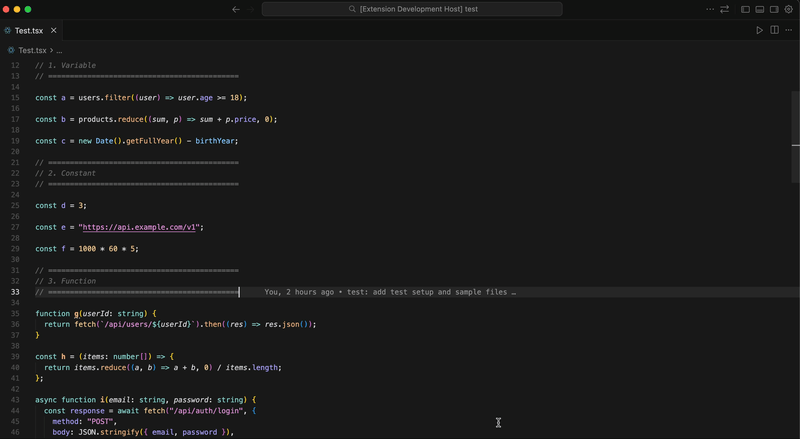Close the Test.tsx tab
This screenshot has height=439, width=800.
click(x=54, y=31)
